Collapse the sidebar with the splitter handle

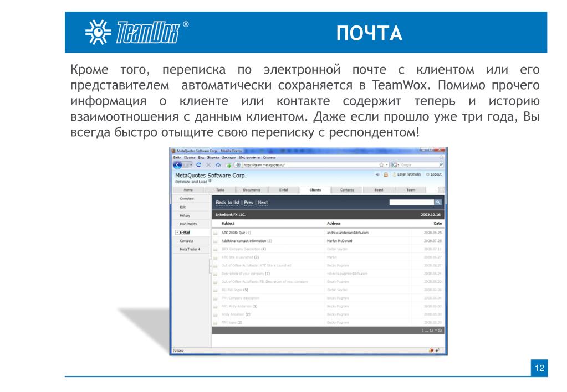[x=211, y=266]
